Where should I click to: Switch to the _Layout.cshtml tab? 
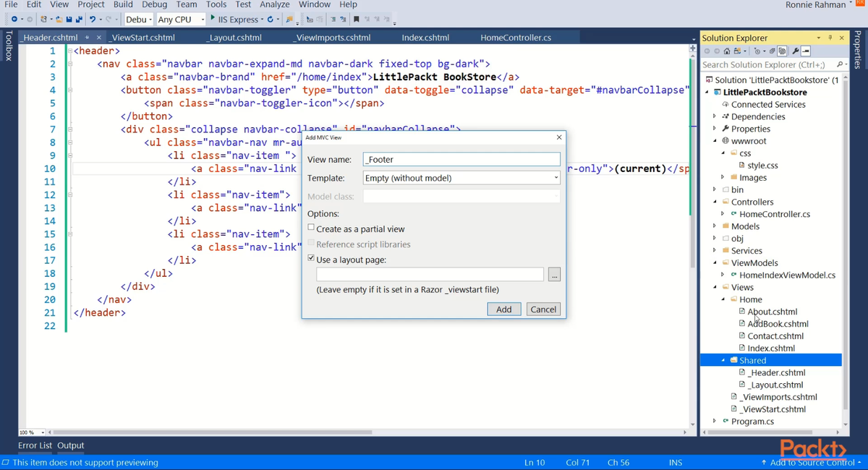click(234, 38)
